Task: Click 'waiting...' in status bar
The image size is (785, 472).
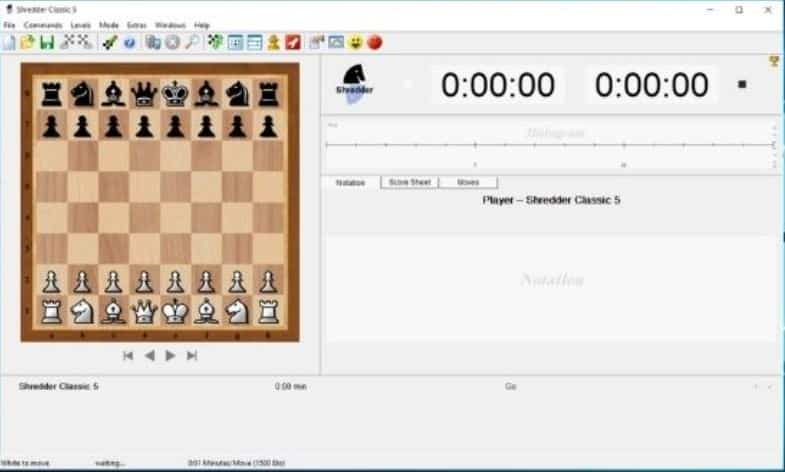Action: tap(110, 463)
